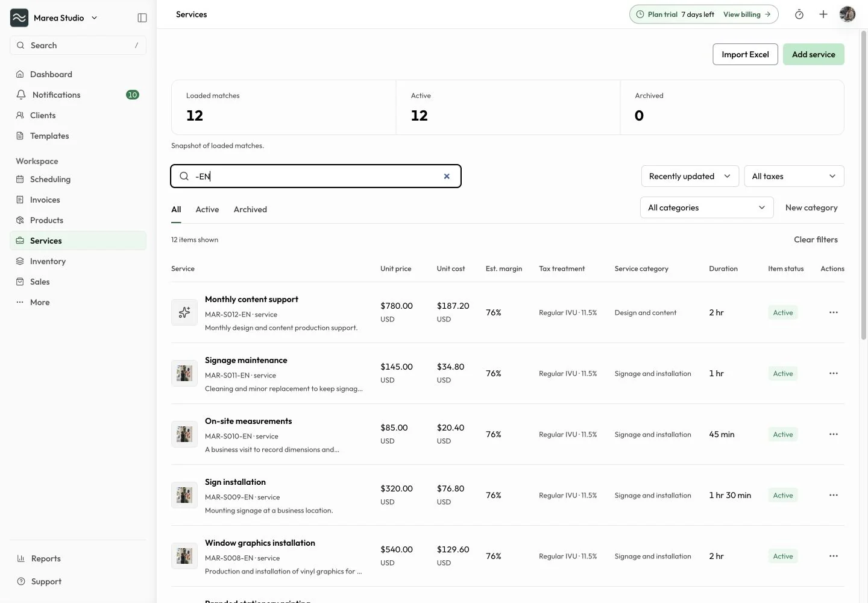Click the Active status badge for Signage maintenance
868x603 pixels.
[783, 373]
